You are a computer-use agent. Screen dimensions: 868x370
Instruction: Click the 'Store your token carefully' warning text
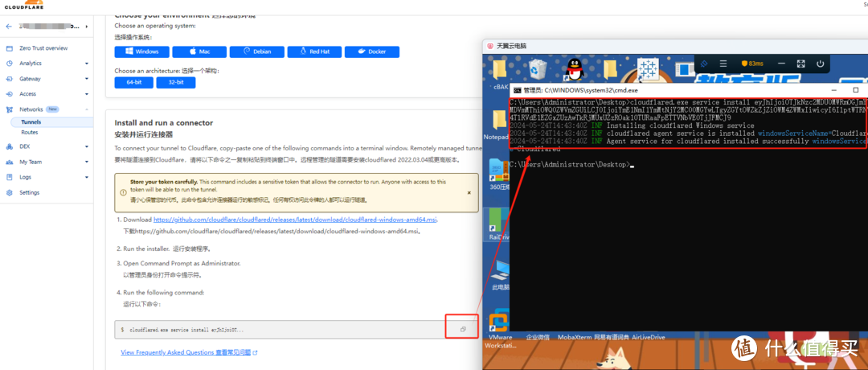pyautogui.click(x=164, y=181)
